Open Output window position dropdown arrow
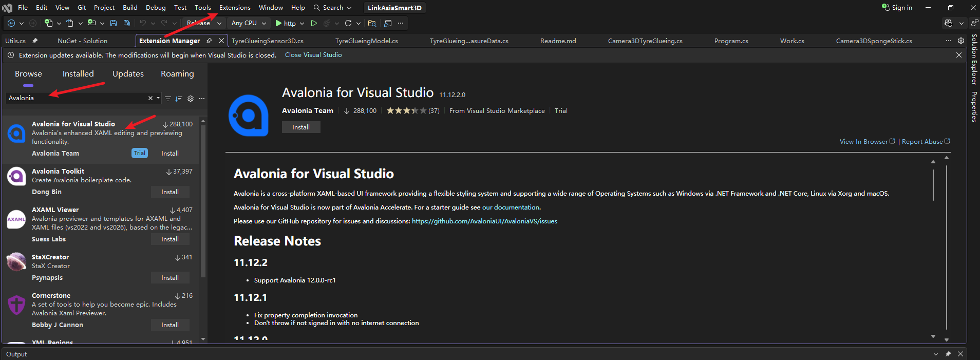Image resolution: width=980 pixels, height=360 pixels. (x=936, y=354)
